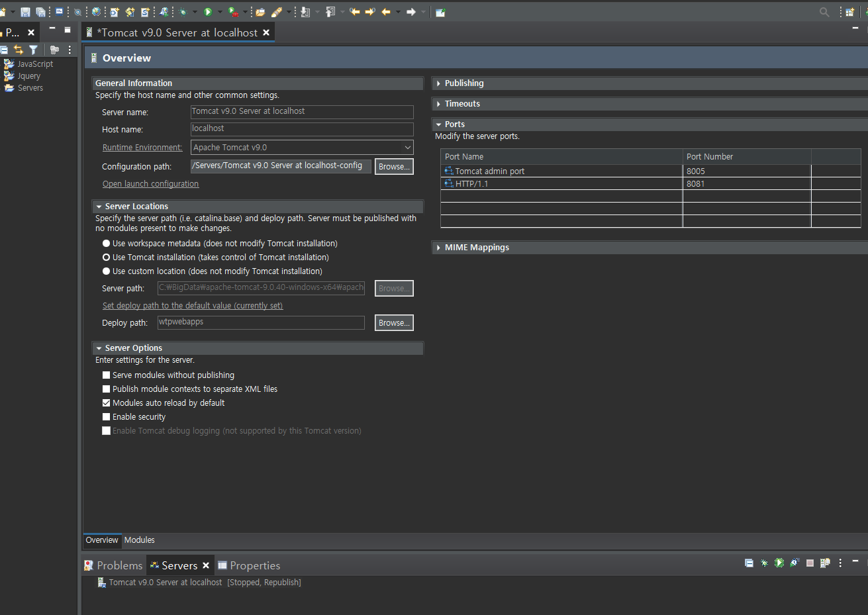
Task: Open Servers view three-dot menu
Action: (840, 563)
